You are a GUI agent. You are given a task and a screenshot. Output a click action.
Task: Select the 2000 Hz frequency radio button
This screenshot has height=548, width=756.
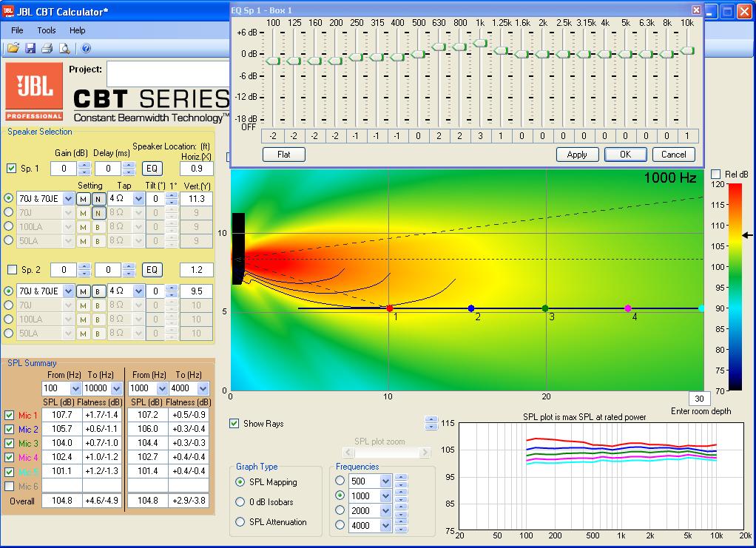(340, 510)
